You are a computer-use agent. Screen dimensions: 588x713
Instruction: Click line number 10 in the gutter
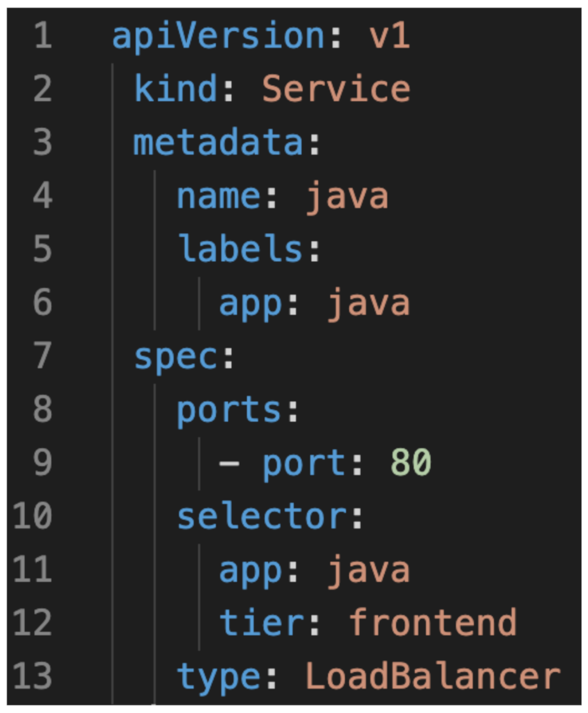click(x=33, y=517)
